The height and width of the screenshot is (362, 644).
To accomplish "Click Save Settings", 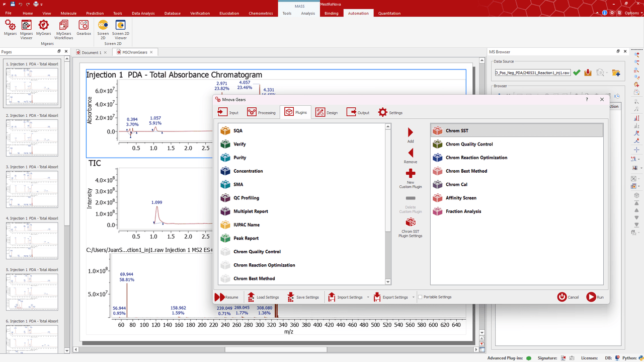I will pyautogui.click(x=303, y=297).
